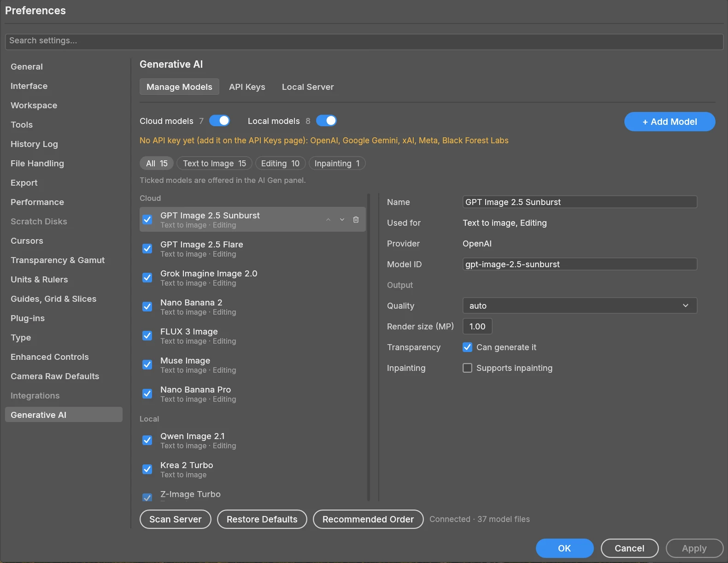Confirm preferences with OK
Viewport: 728px width, 563px height.
tap(564, 548)
